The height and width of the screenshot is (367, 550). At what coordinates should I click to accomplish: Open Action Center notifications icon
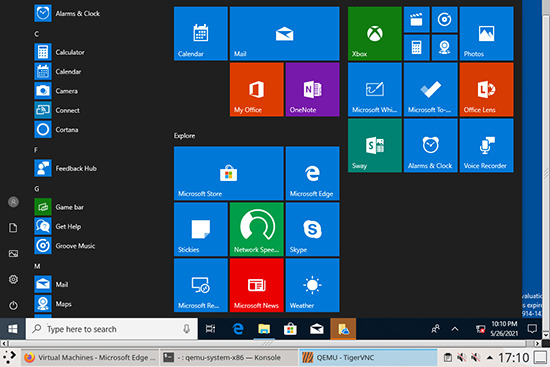[x=532, y=329]
